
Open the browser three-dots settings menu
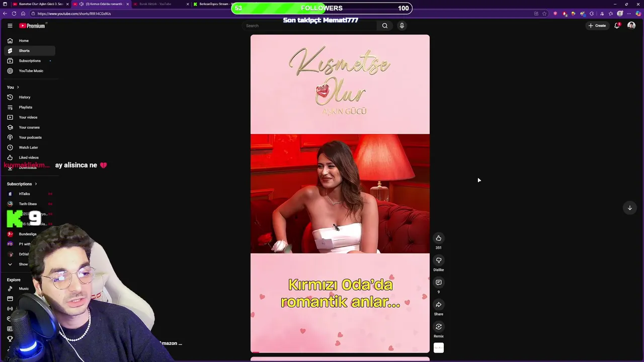click(629, 14)
